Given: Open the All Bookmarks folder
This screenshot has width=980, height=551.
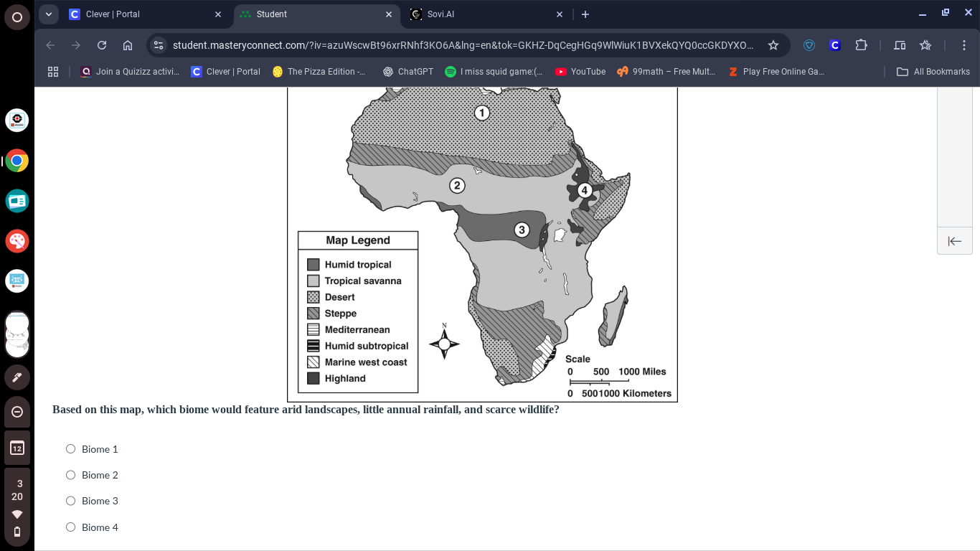Looking at the screenshot, I should [x=933, y=72].
